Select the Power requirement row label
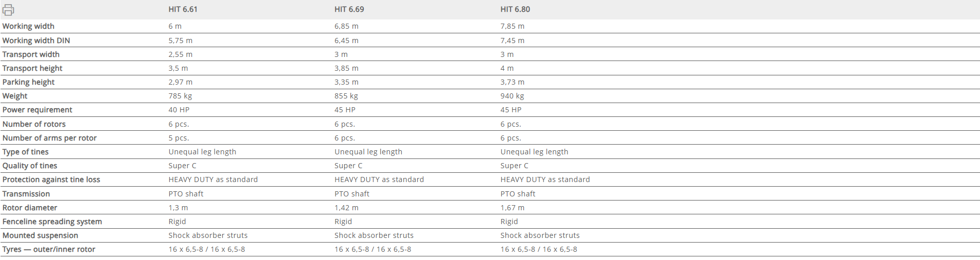This screenshot has height=260, width=980. click(37, 110)
